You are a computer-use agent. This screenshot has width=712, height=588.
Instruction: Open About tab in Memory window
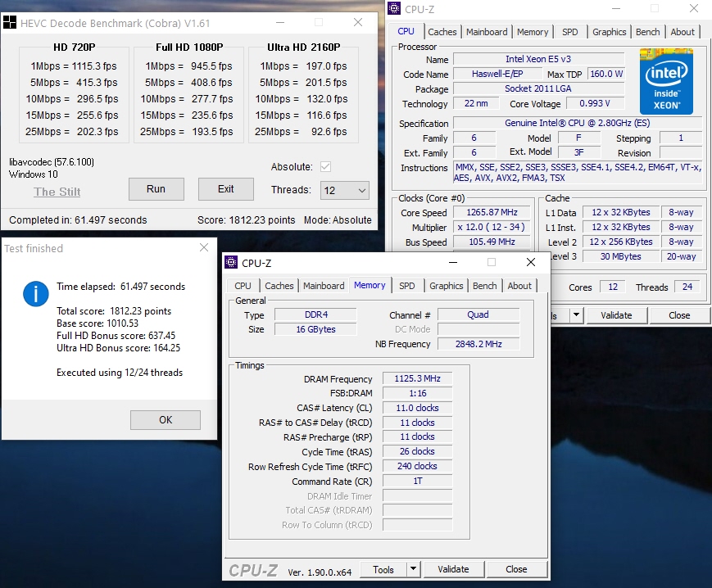(x=519, y=286)
